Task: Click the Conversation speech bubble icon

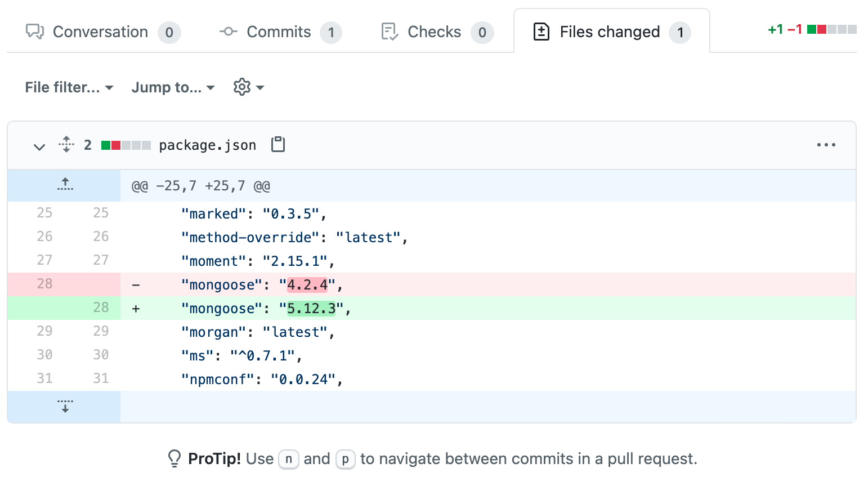Action: [34, 32]
